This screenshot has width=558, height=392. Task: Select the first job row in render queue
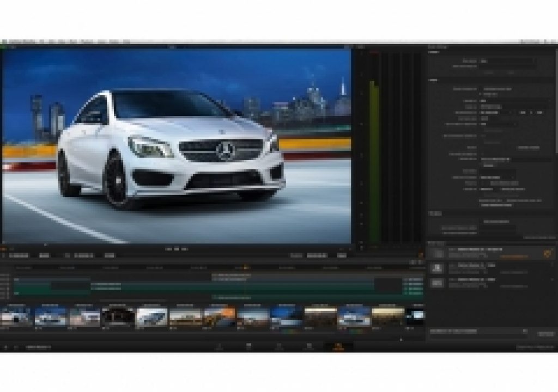491,254
